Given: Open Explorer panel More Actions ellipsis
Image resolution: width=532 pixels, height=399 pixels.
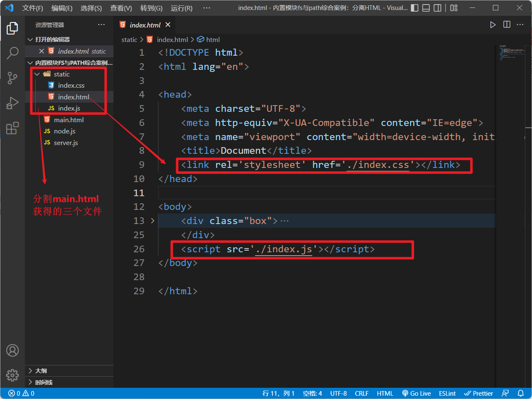Looking at the screenshot, I should (x=101, y=25).
